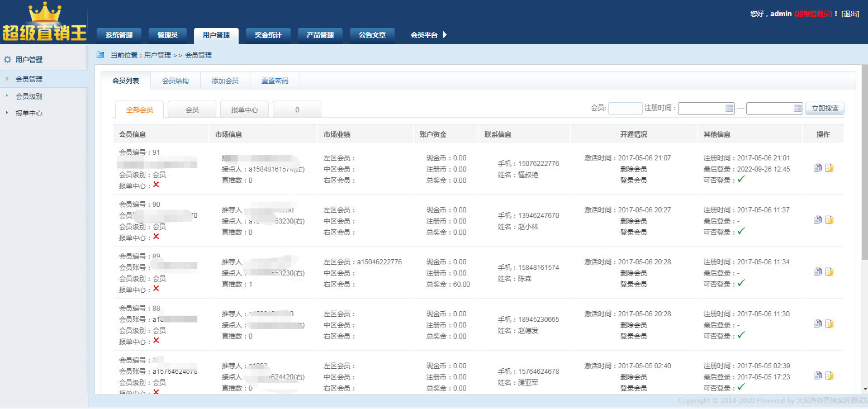The image size is (868, 409).
Task: Open calendar picker for start registration date
Action: (x=729, y=108)
